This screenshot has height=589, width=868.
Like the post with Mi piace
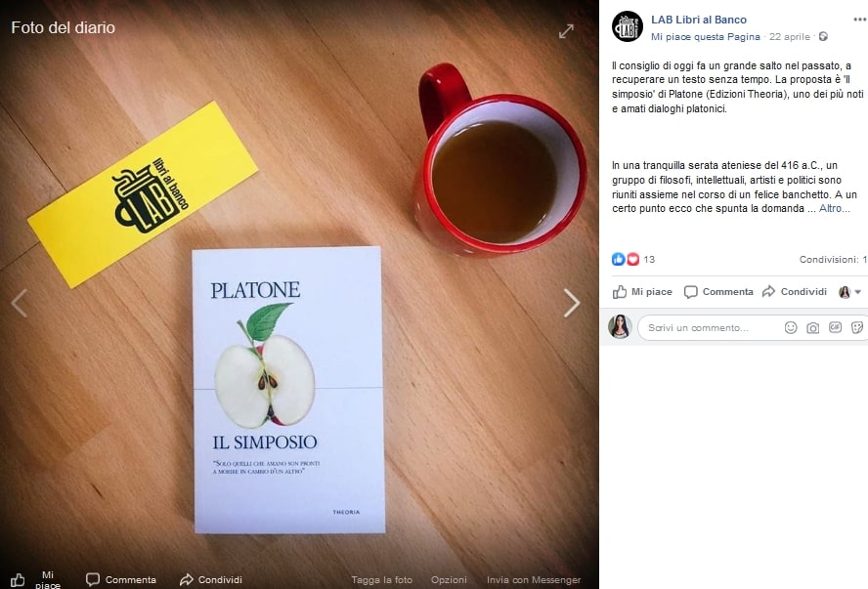[642, 292]
